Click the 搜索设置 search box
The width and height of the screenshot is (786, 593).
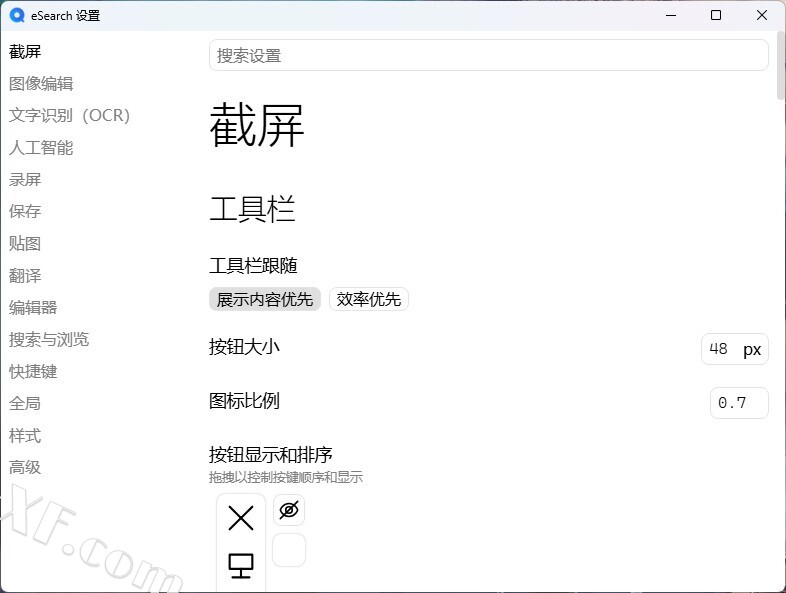click(488, 56)
